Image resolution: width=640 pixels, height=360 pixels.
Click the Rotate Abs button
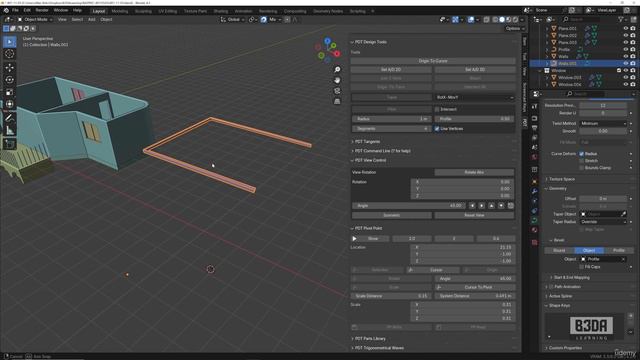click(474, 172)
